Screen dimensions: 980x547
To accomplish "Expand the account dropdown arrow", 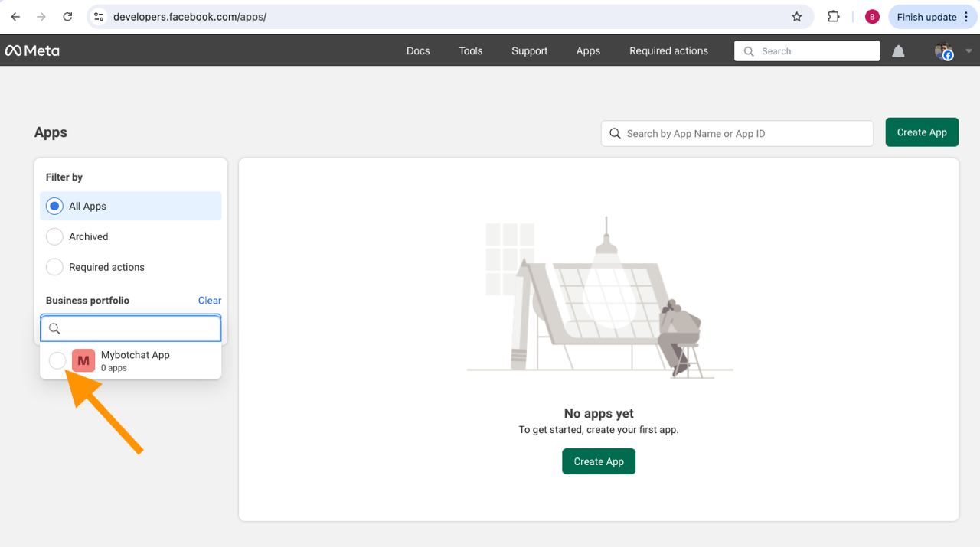I will (969, 51).
